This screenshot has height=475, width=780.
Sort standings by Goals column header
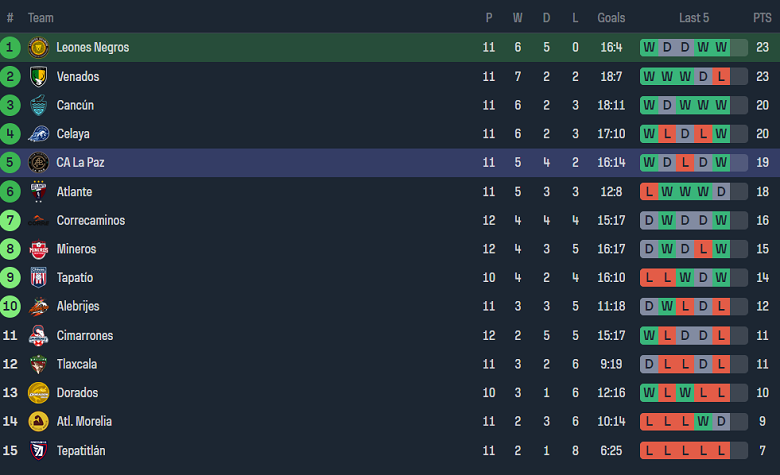pyautogui.click(x=611, y=18)
